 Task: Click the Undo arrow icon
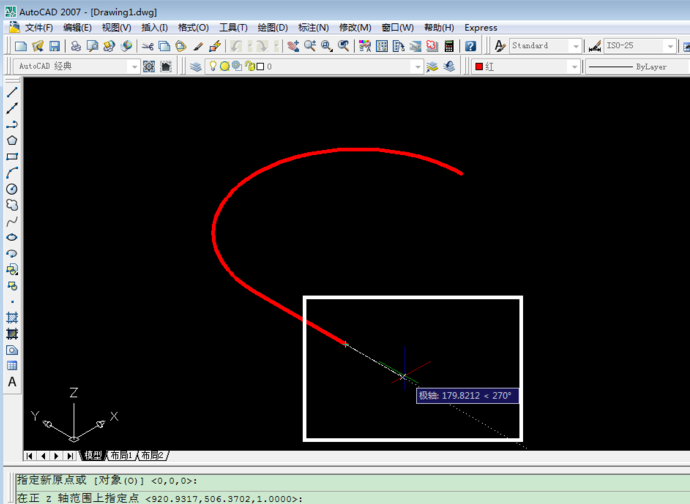[x=237, y=46]
